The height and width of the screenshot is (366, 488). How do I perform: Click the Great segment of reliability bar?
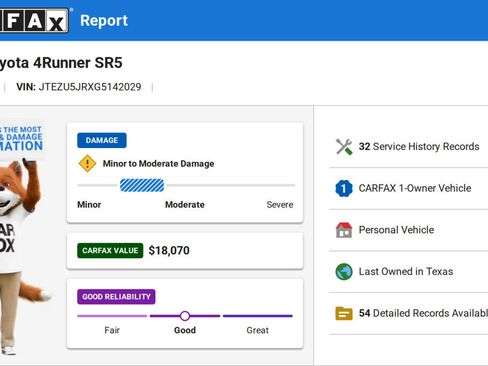click(258, 316)
